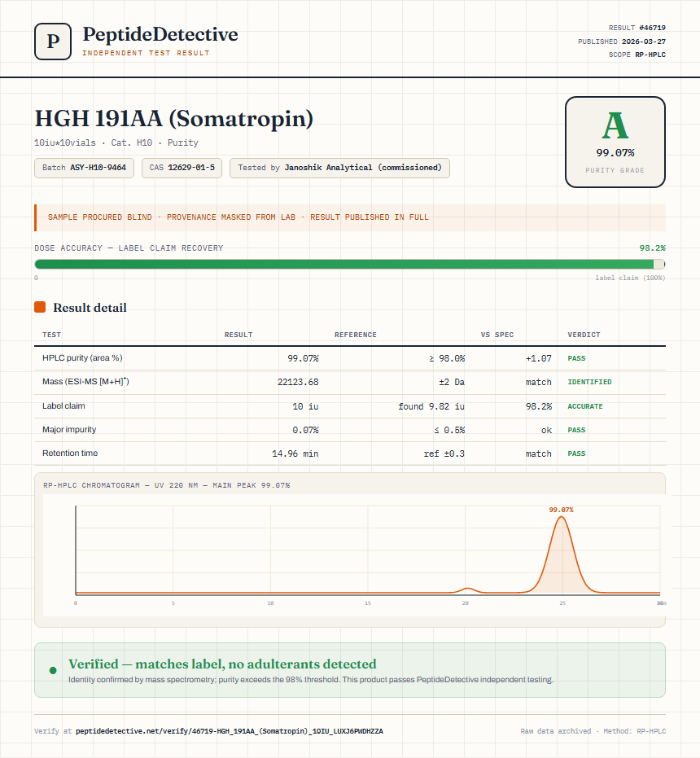Click the TEST column header
This screenshot has width=700, height=758.
(x=52, y=335)
